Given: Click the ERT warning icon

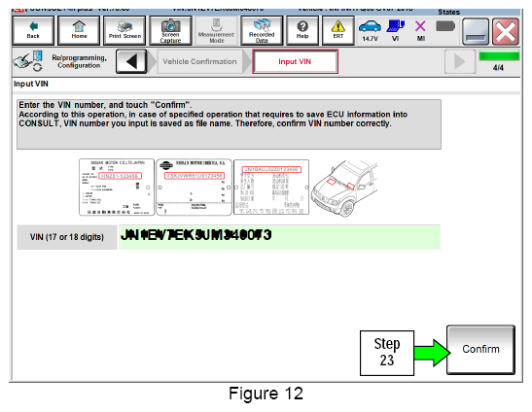Looking at the screenshot, I should 337,30.
